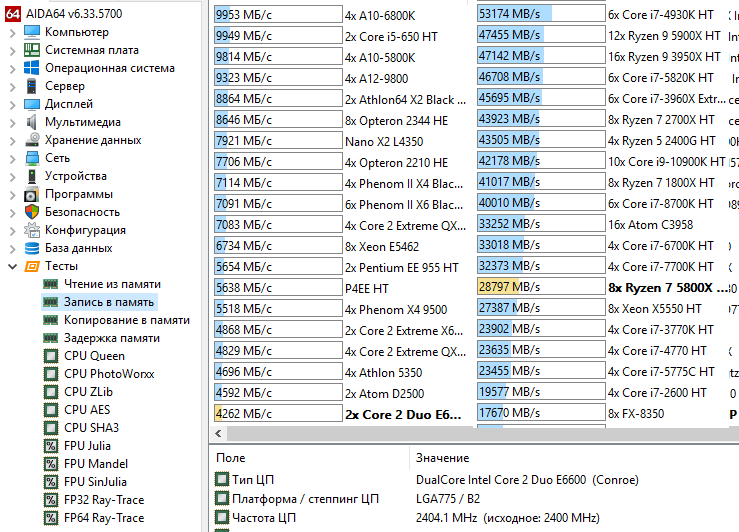Screen dimensions: 739x532
Task: Select the P4EE HT entry
Action: (367, 288)
